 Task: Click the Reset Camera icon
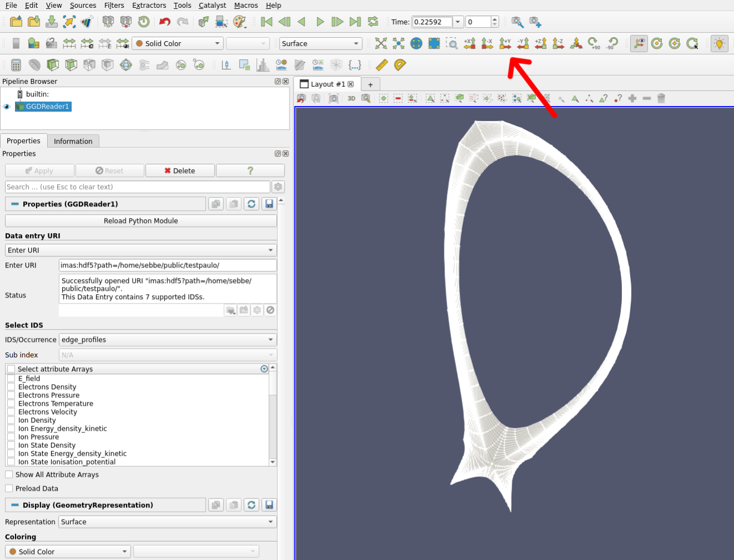pos(381,43)
